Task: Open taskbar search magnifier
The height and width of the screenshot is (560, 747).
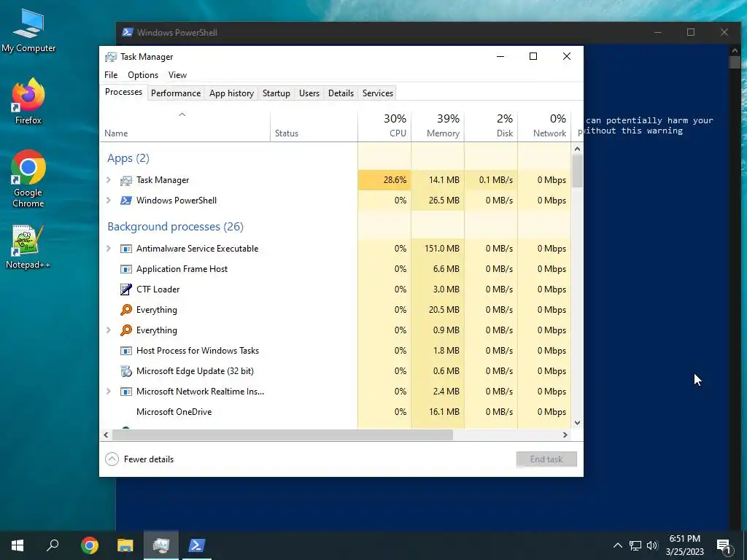Action: (53, 545)
